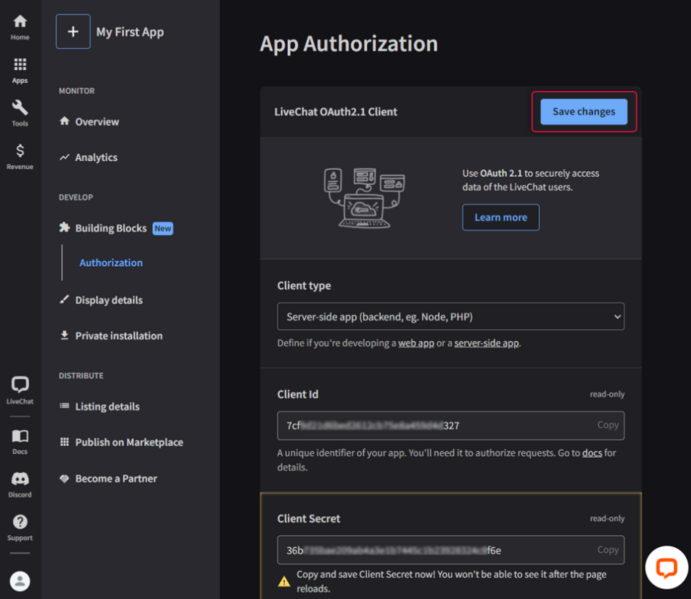Viewport: 691px width, 599px height.
Task: Open the orange chat widget bubble
Action: (x=666, y=567)
